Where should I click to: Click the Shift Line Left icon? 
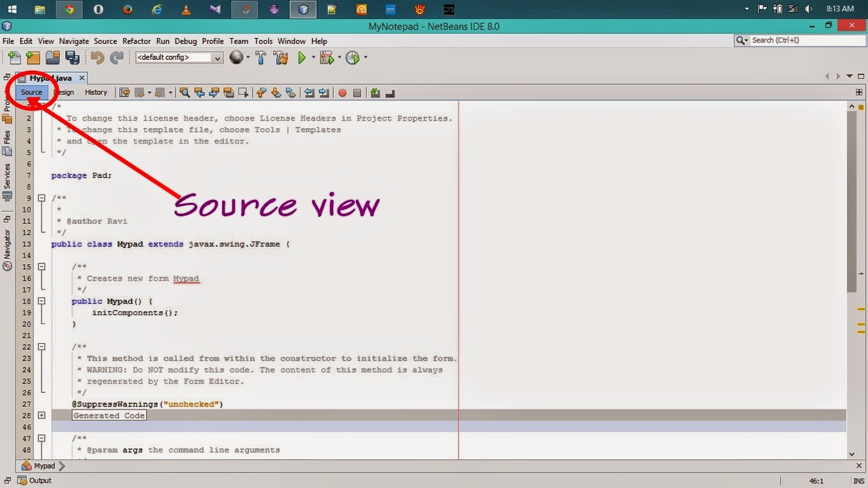pos(309,92)
